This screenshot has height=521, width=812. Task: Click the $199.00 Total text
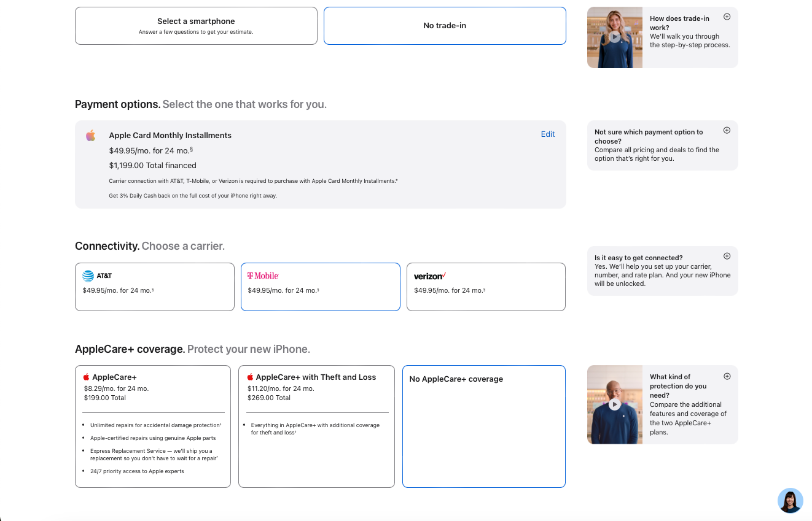tap(105, 398)
